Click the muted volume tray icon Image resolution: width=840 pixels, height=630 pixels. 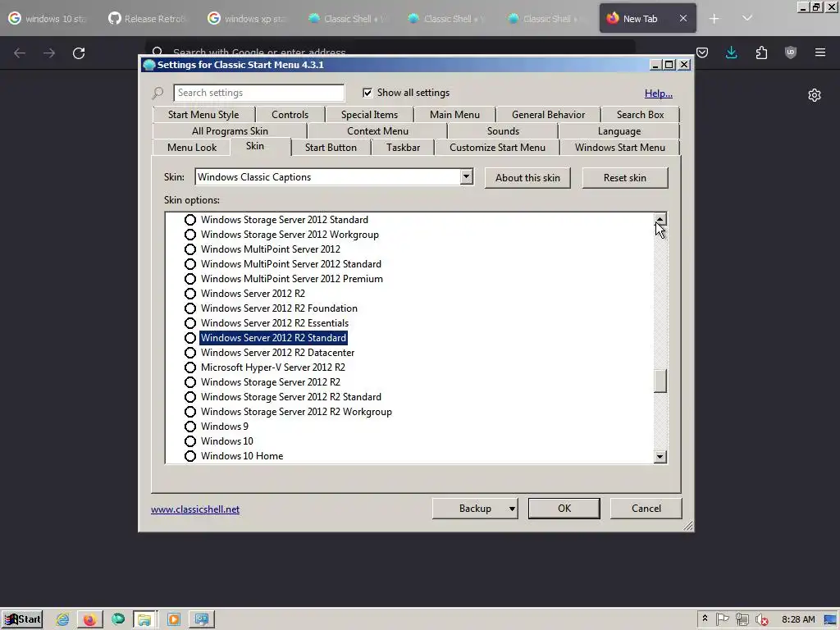tap(761, 619)
